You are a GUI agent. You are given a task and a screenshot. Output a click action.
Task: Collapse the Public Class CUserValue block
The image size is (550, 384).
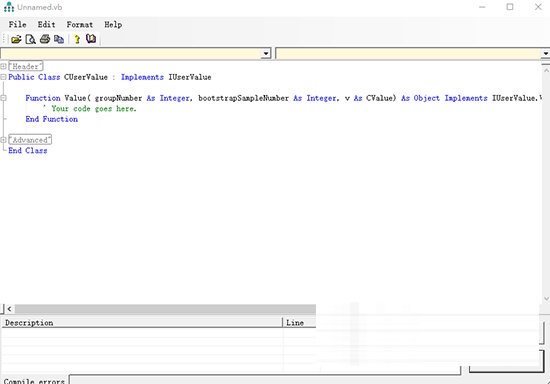(3, 77)
